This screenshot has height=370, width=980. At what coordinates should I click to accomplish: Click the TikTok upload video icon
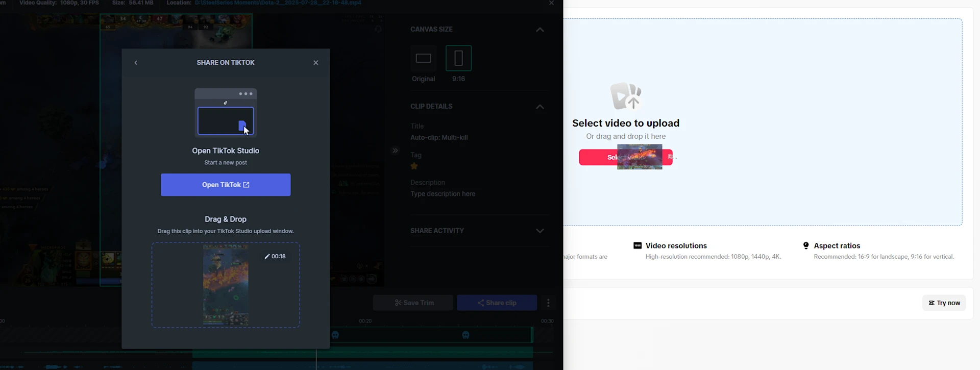click(626, 96)
